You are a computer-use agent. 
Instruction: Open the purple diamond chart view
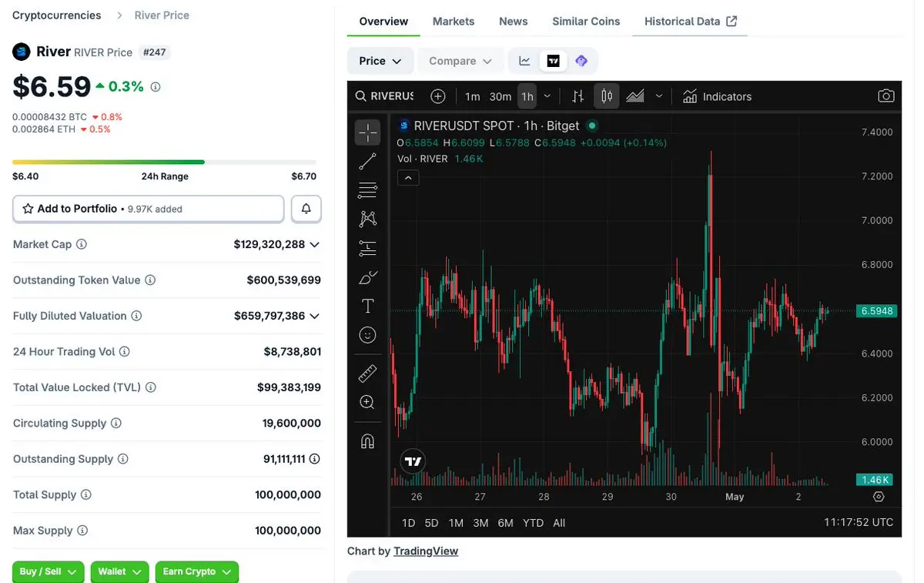[581, 61]
